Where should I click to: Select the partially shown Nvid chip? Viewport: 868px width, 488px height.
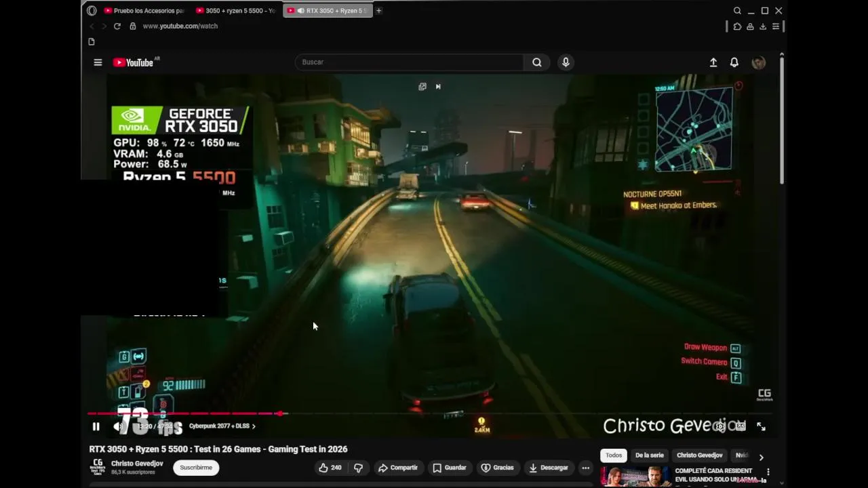pos(742,455)
